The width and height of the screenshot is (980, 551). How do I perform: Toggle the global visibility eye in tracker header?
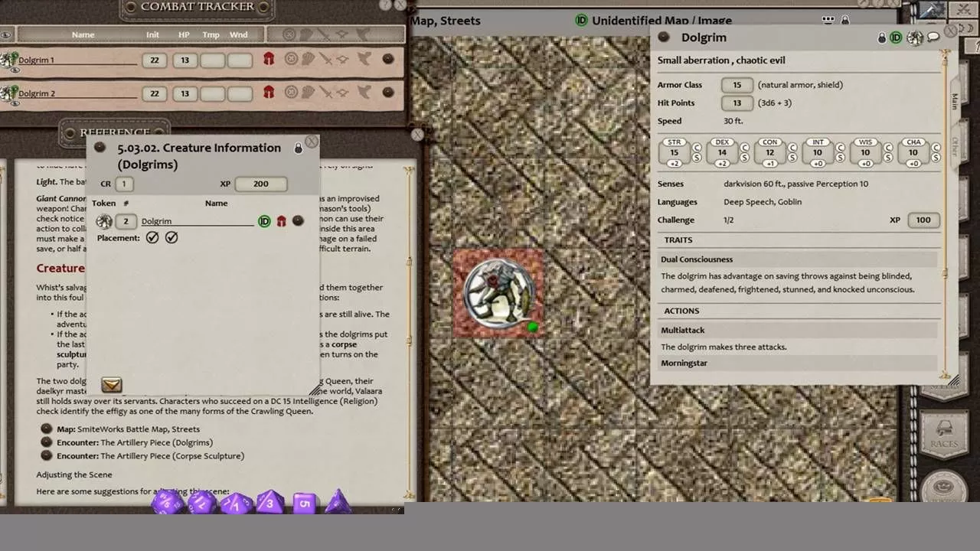coord(5,34)
